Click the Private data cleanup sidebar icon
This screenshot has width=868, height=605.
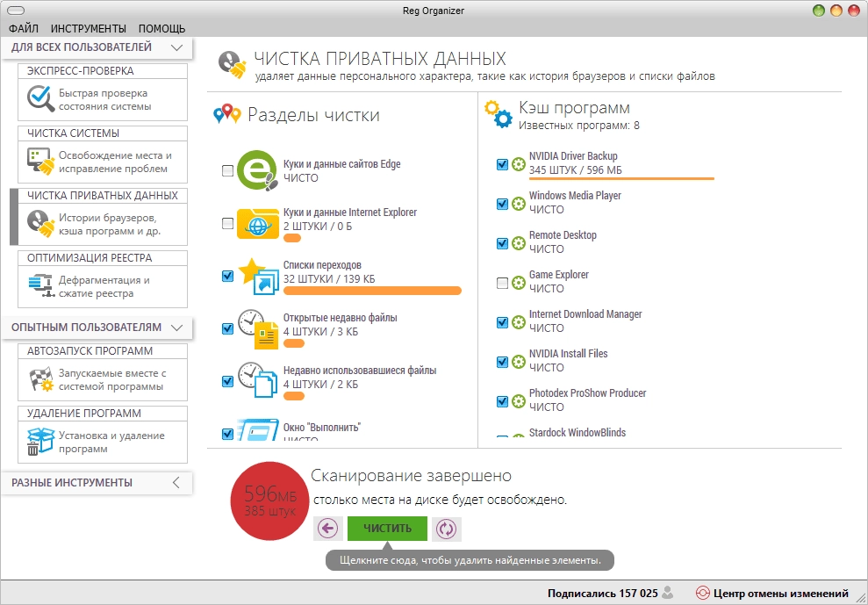click(x=40, y=224)
